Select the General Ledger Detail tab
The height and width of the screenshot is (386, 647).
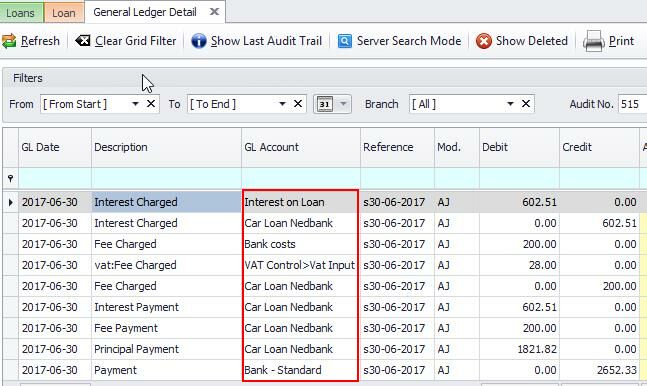[145, 12]
